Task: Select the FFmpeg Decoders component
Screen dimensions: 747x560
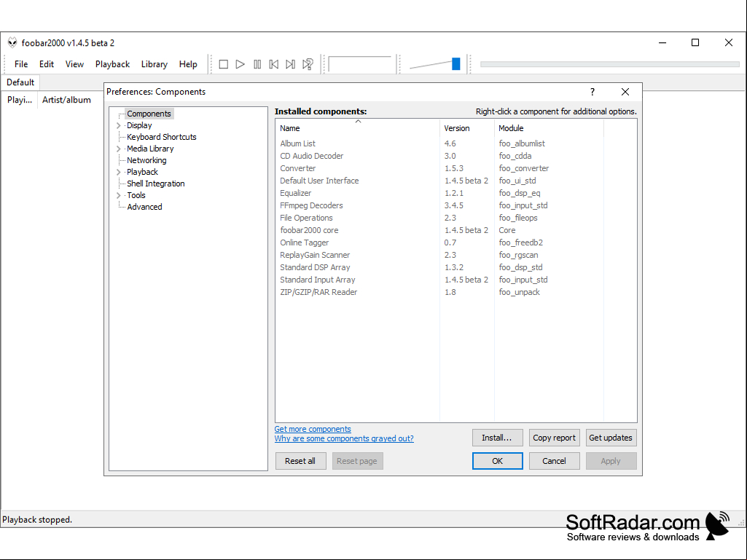Action: coord(456,205)
